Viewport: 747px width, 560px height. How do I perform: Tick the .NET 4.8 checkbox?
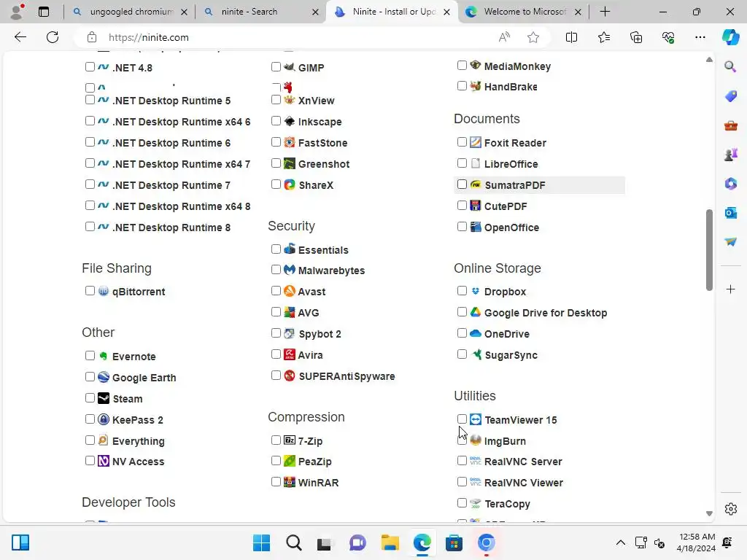(x=90, y=66)
